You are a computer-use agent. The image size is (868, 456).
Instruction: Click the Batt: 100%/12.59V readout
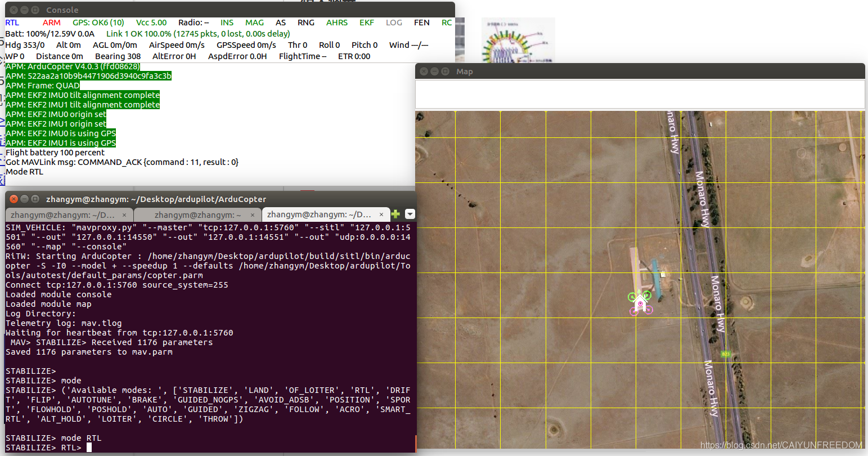[50, 34]
